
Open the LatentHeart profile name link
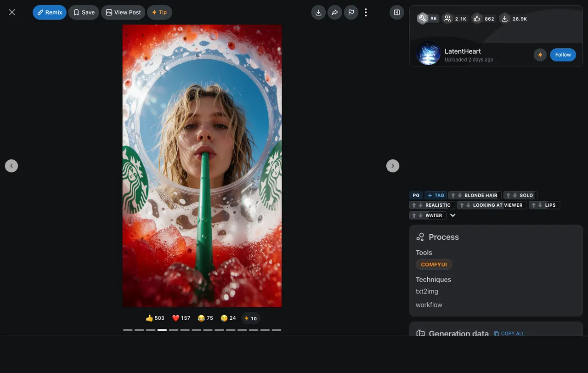[x=463, y=51]
